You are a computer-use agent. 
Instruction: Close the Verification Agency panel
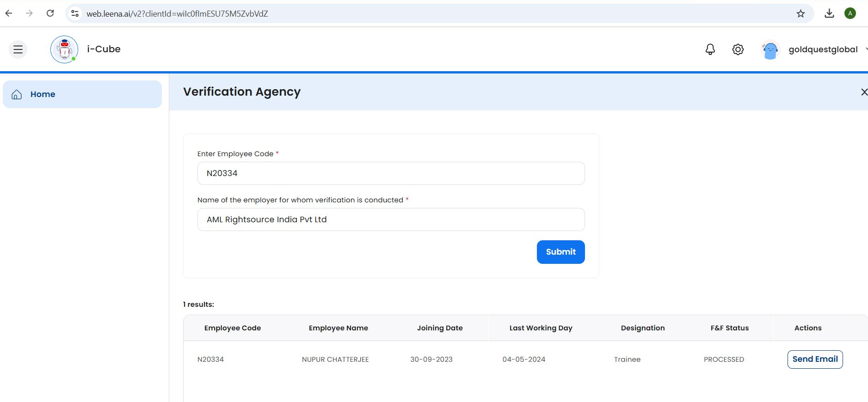point(863,92)
